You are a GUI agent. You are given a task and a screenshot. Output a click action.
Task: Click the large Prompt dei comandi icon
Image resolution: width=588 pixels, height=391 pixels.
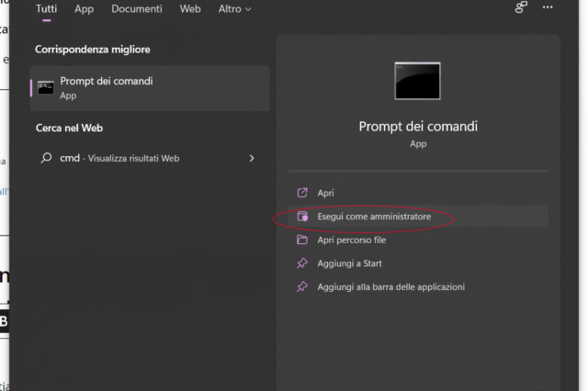coord(417,82)
